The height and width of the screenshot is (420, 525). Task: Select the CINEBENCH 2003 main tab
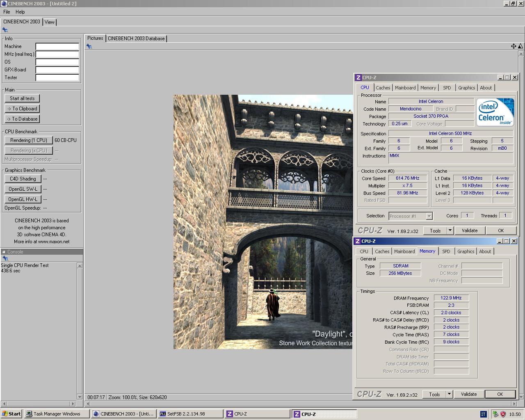[22, 22]
